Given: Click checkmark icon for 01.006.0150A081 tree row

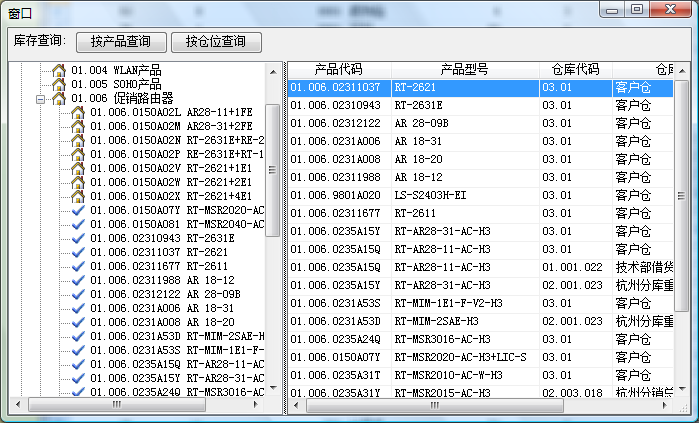Looking at the screenshot, I should point(78,224).
